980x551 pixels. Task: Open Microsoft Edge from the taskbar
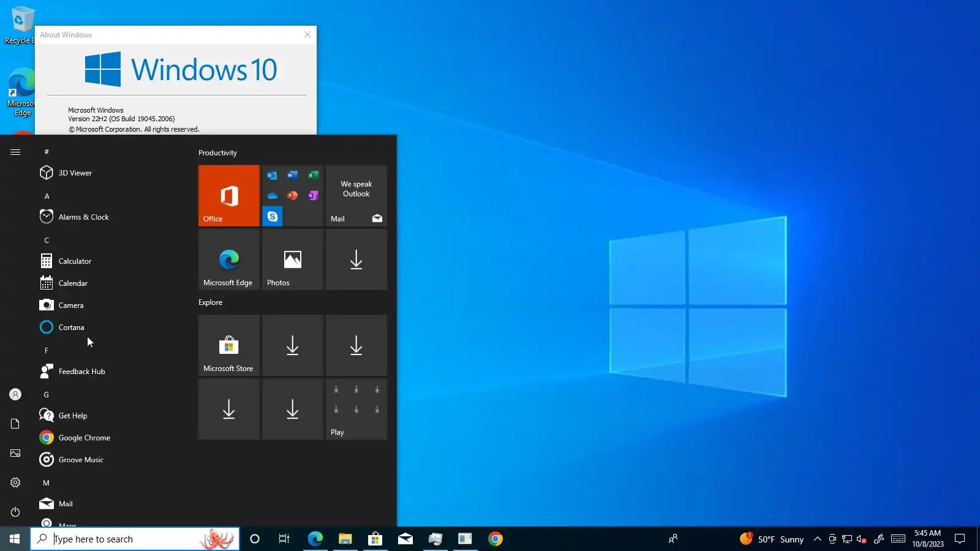coord(315,539)
